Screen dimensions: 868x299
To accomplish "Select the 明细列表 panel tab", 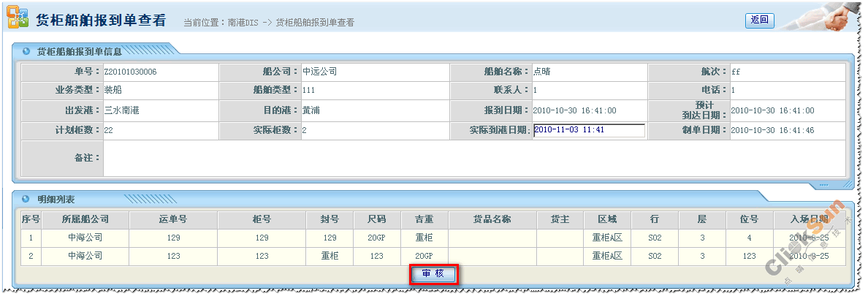I will pos(56,199).
